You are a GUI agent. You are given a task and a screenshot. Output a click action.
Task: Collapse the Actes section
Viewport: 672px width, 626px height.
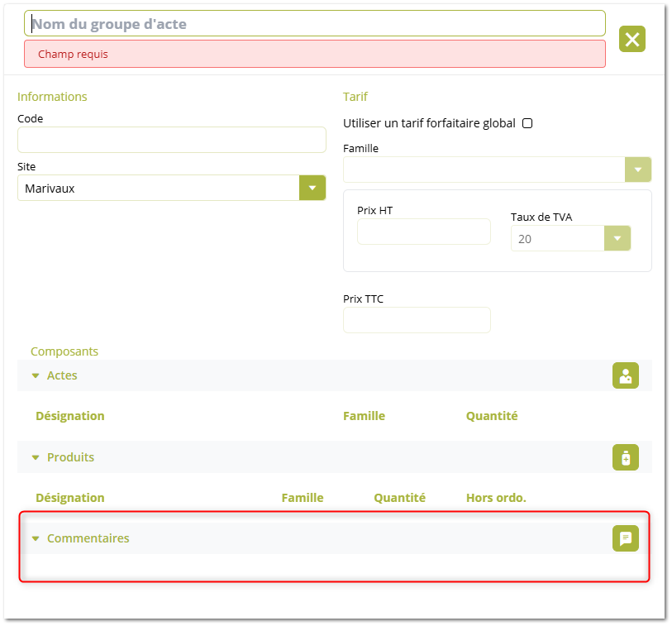[36, 375]
